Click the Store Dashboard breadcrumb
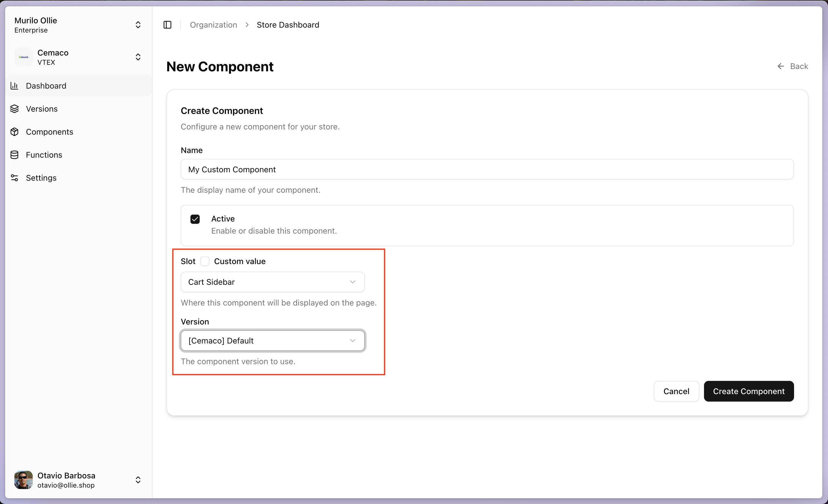Image resolution: width=828 pixels, height=504 pixels. click(x=288, y=25)
